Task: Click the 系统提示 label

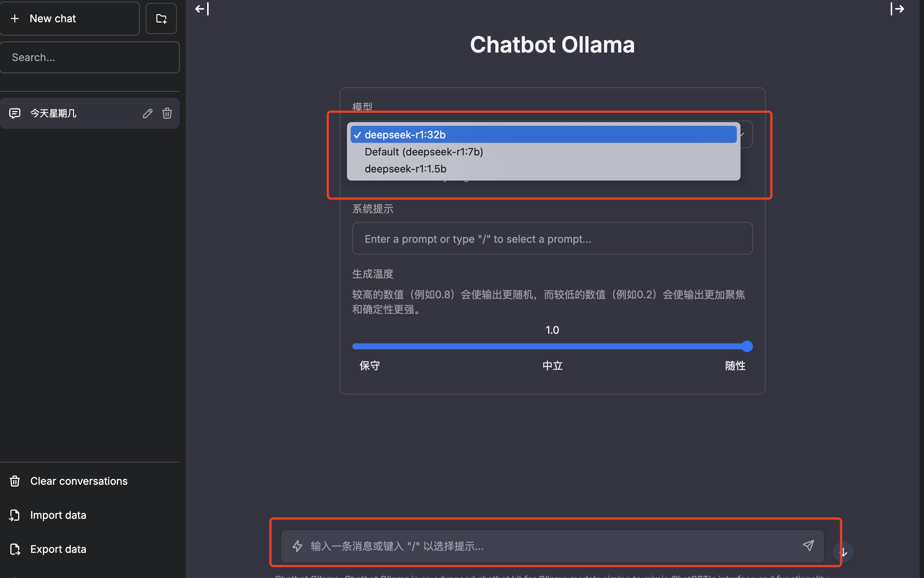Action: [372, 209]
